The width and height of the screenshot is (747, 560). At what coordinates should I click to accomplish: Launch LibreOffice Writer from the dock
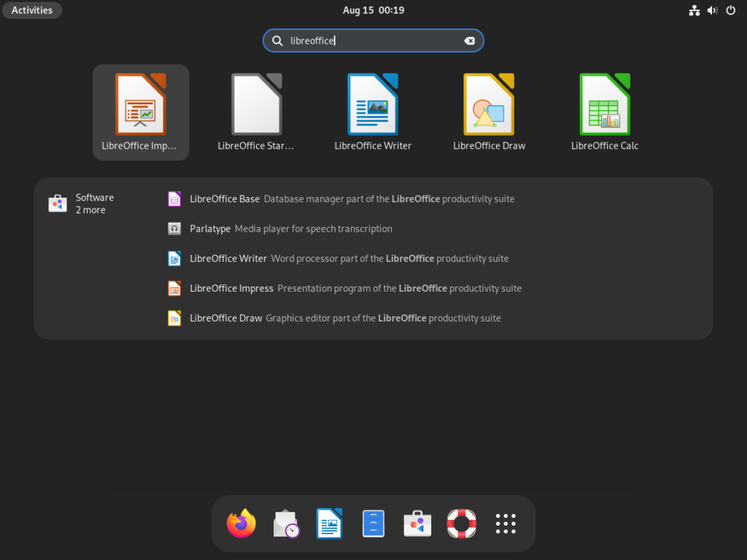tap(329, 524)
